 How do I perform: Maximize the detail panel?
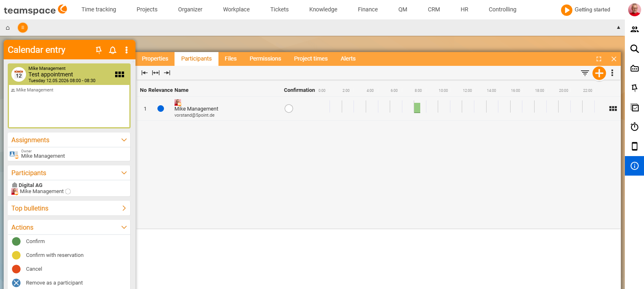click(599, 59)
